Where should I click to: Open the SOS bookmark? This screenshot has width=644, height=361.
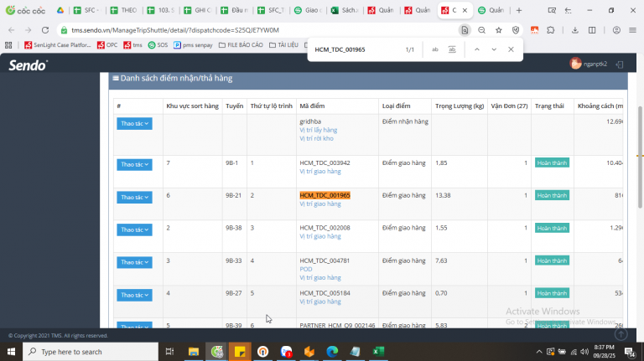[158, 45]
